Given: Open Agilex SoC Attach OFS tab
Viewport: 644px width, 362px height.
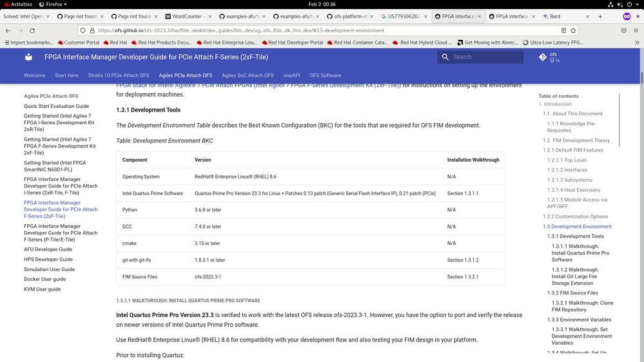Looking at the screenshot, I should (x=248, y=75).
